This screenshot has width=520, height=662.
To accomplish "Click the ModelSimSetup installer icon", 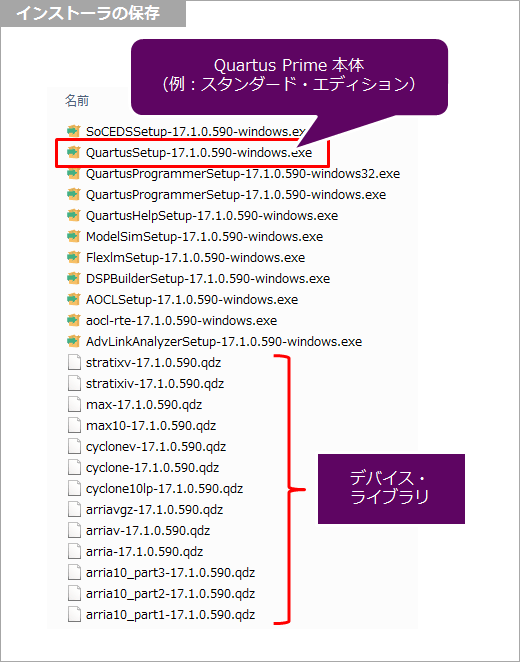I will (73, 236).
